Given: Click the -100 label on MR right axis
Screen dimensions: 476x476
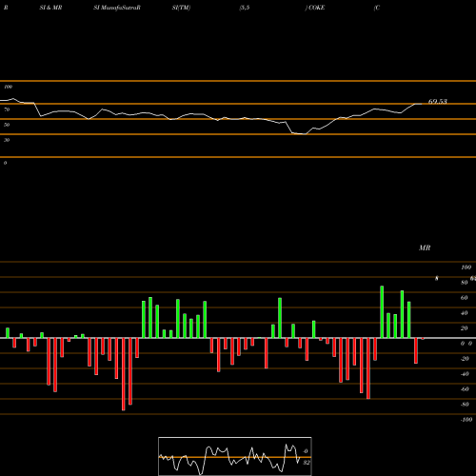Looking at the screenshot, I should tap(466, 420).
